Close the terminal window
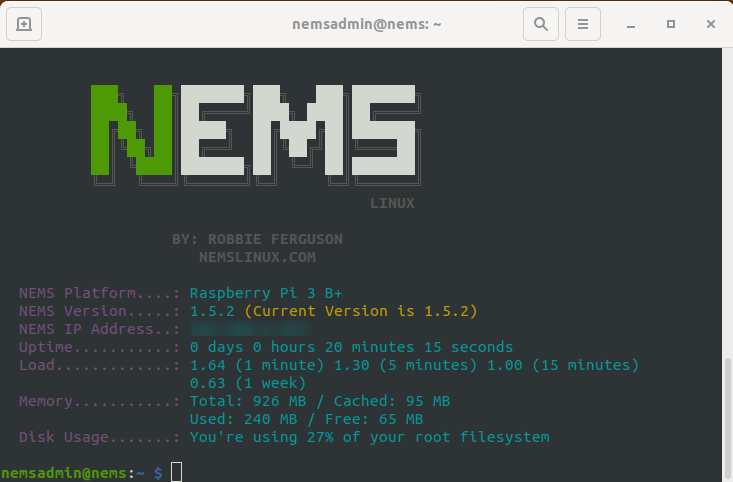The width and height of the screenshot is (733, 482). (x=711, y=24)
